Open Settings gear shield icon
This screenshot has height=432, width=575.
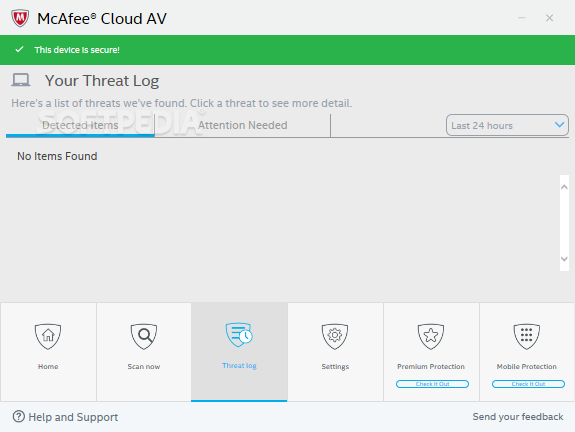[x=335, y=336]
